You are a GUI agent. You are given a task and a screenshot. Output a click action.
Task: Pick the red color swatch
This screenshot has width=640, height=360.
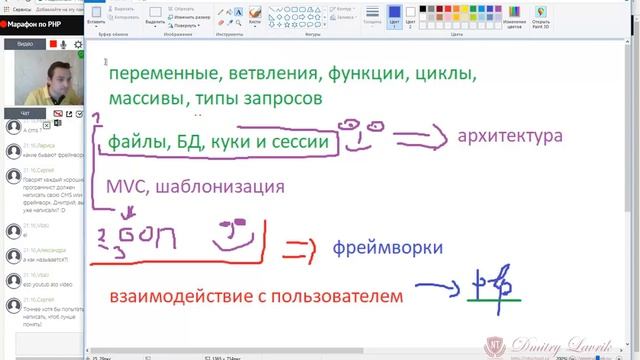[448, 9]
